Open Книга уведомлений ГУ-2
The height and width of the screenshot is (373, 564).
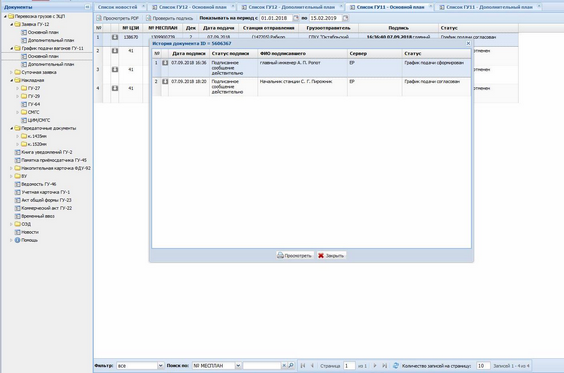(43, 152)
